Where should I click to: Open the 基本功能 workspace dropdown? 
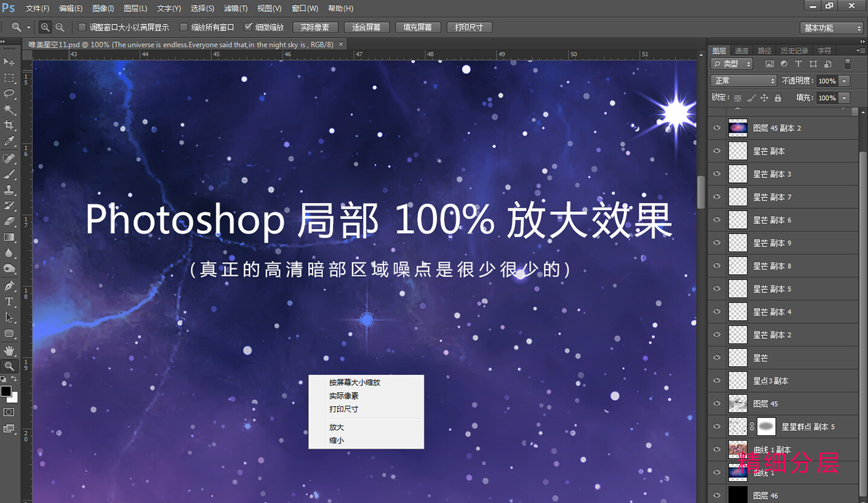(832, 28)
